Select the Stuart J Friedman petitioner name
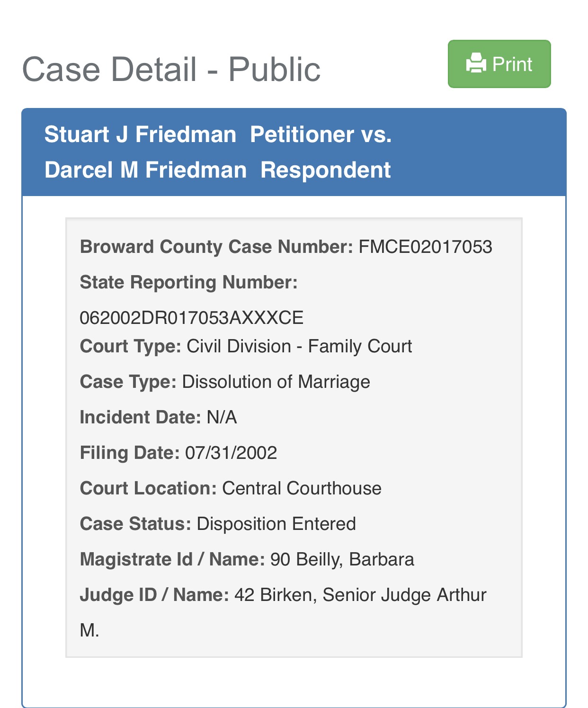The height and width of the screenshot is (708, 588). tap(140, 134)
